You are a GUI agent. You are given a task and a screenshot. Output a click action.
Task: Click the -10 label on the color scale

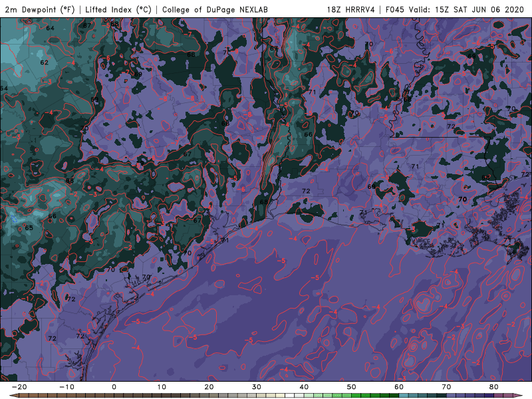(66, 387)
